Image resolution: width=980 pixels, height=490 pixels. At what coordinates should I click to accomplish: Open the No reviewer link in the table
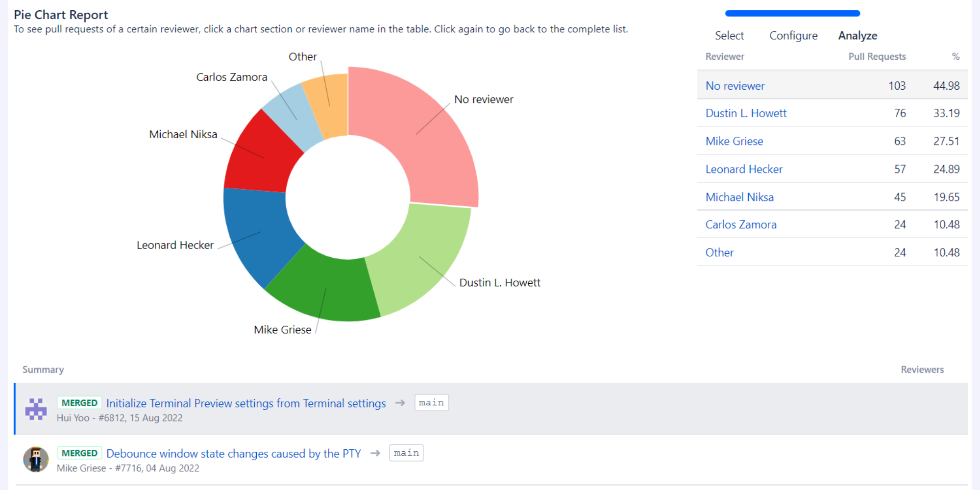pyautogui.click(x=735, y=86)
